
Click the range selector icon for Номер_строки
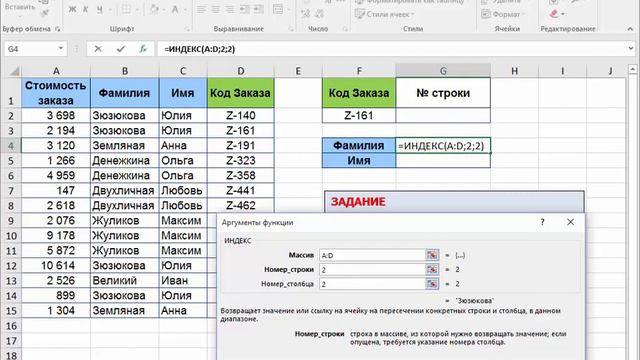point(432,269)
